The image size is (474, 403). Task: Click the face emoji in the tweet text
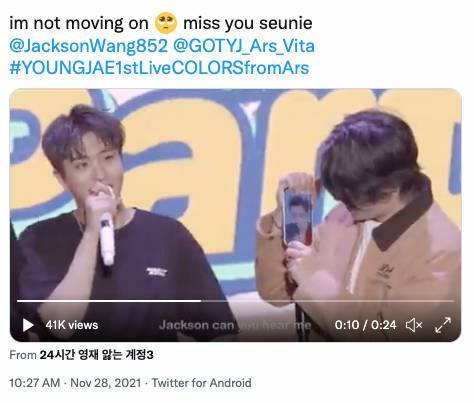point(166,23)
